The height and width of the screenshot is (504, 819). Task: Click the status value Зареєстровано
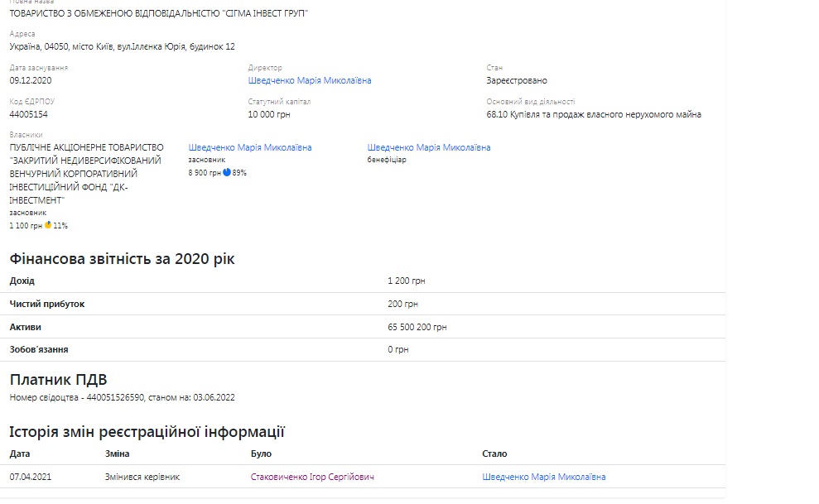tap(517, 81)
